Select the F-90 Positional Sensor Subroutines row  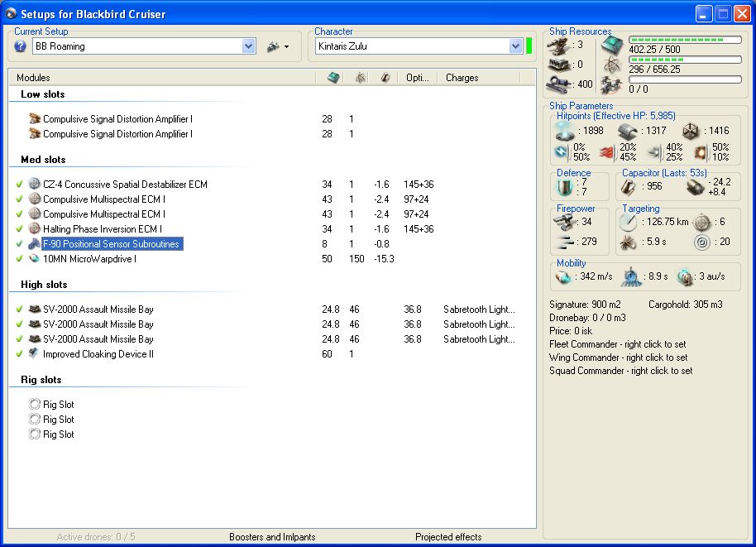(112, 244)
